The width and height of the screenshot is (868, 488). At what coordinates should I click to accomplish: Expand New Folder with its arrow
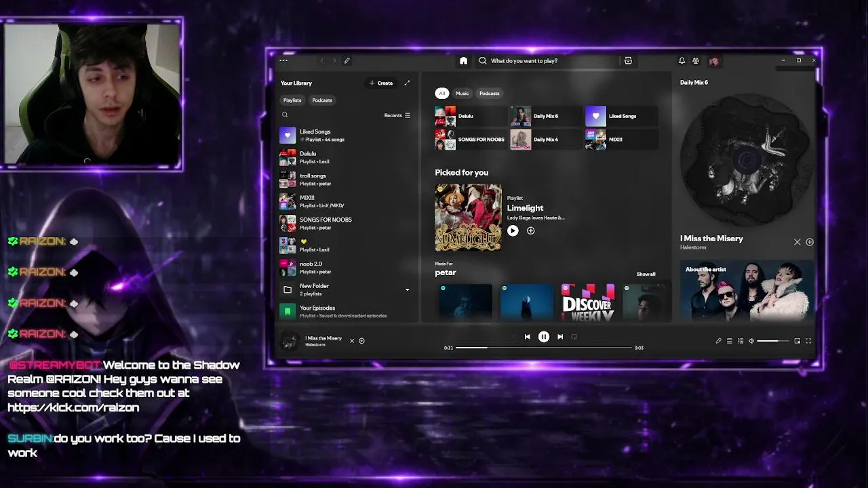(x=407, y=289)
